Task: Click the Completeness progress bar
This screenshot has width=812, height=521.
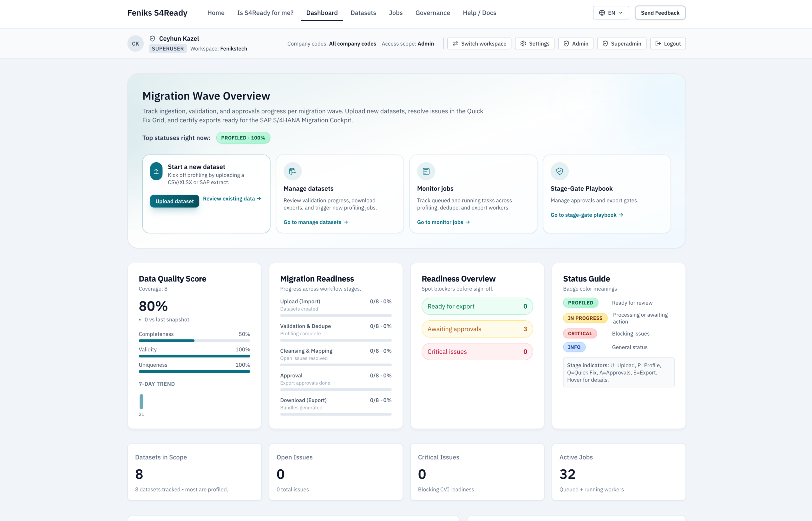Action: point(194,341)
